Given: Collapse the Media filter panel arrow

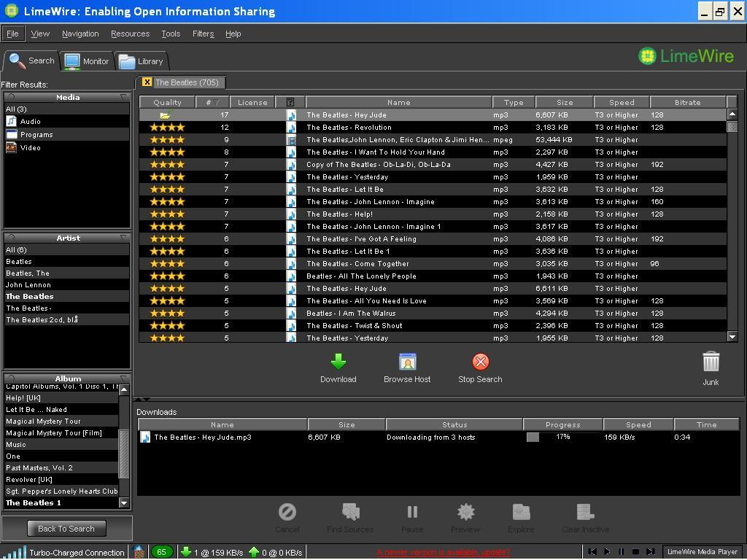Looking at the screenshot, I should pyautogui.click(x=123, y=97).
